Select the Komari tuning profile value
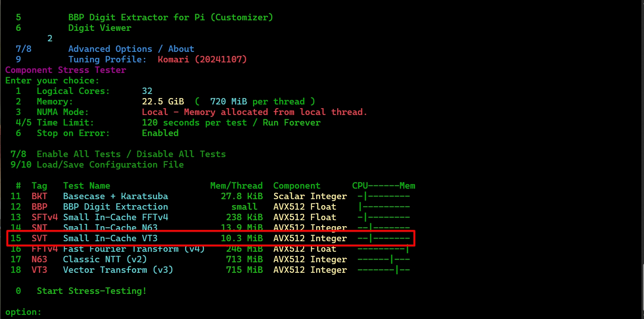The image size is (644, 319). pos(202,60)
